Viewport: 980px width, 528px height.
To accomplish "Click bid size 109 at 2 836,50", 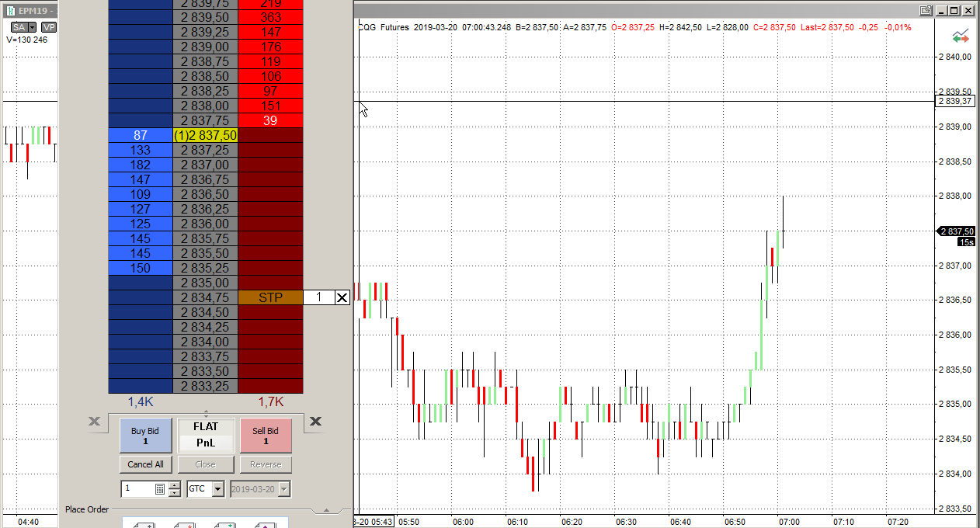I will 141,194.
